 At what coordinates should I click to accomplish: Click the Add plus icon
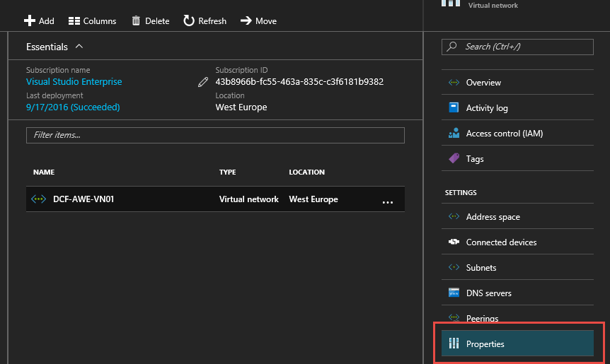tap(30, 21)
